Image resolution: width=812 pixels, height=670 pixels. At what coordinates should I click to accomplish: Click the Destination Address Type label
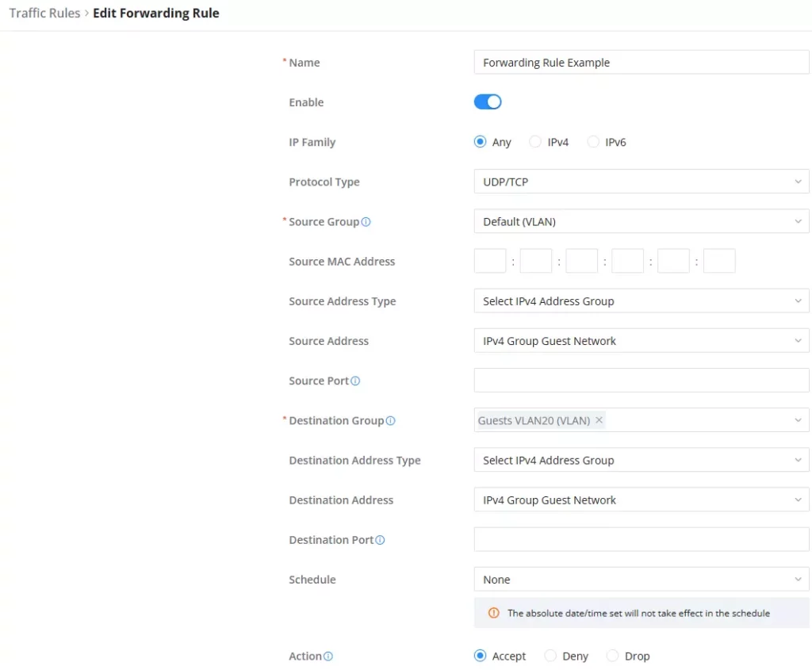click(354, 461)
